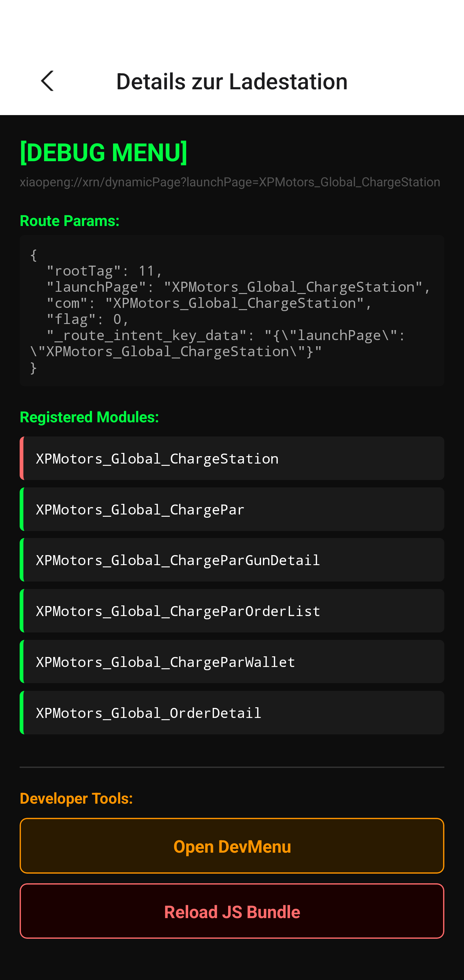
Task: Tap the xiaopeng:// dynamicPage URL text
Action: (230, 182)
